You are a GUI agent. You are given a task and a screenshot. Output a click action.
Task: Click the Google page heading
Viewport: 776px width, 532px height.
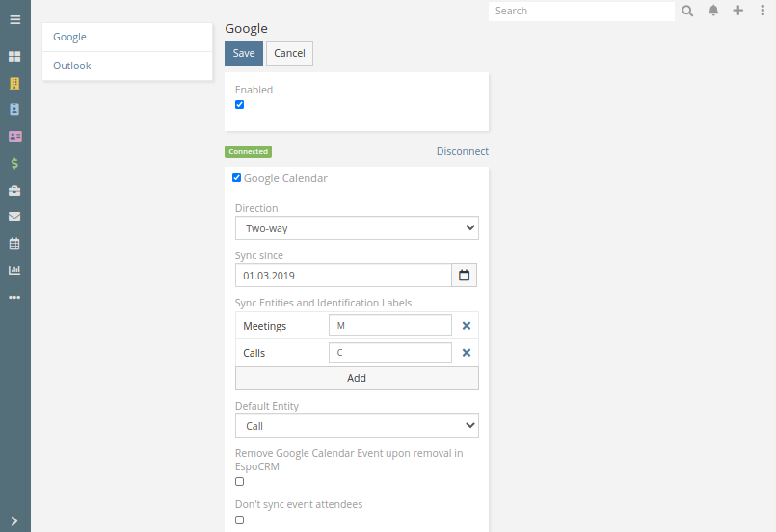coord(247,29)
